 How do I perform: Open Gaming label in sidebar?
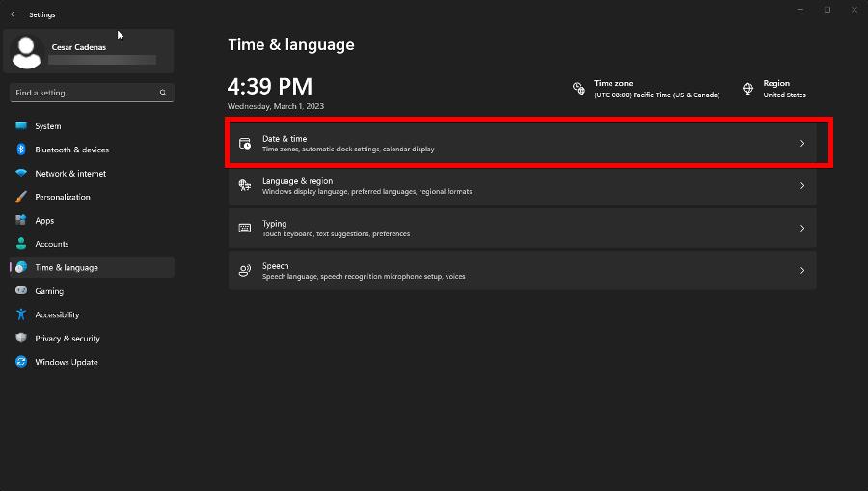tap(49, 291)
